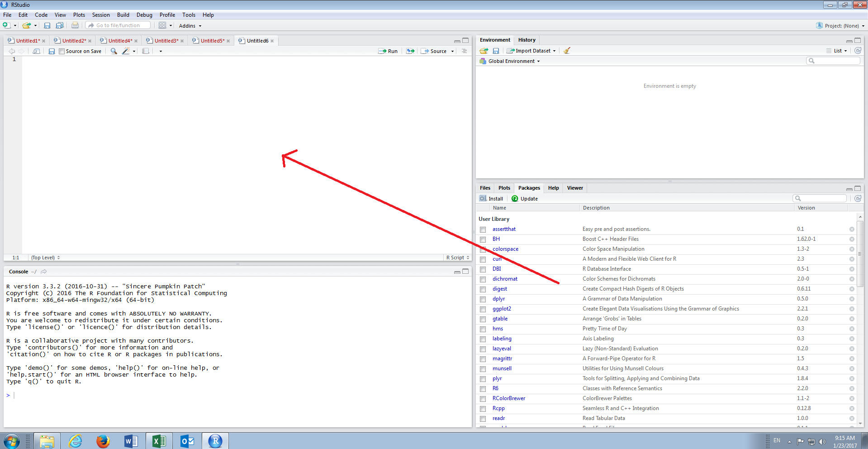Close the Untitled1 tab with its X
The image size is (868, 449).
point(44,41)
